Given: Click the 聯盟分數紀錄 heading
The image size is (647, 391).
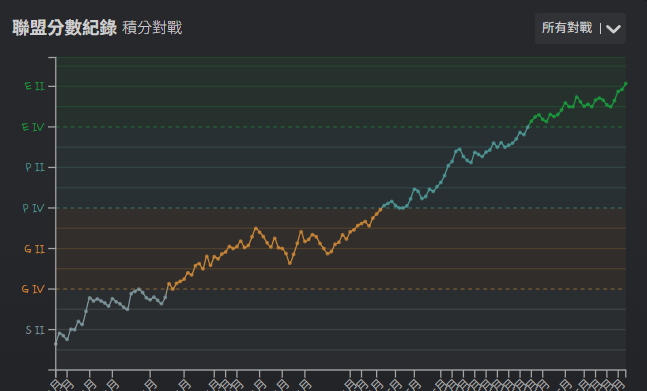Looking at the screenshot, I should (x=64, y=28).
